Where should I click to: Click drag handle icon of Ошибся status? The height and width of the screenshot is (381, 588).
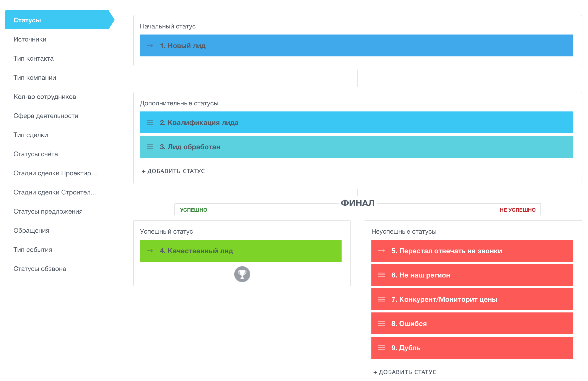(381, 323)
